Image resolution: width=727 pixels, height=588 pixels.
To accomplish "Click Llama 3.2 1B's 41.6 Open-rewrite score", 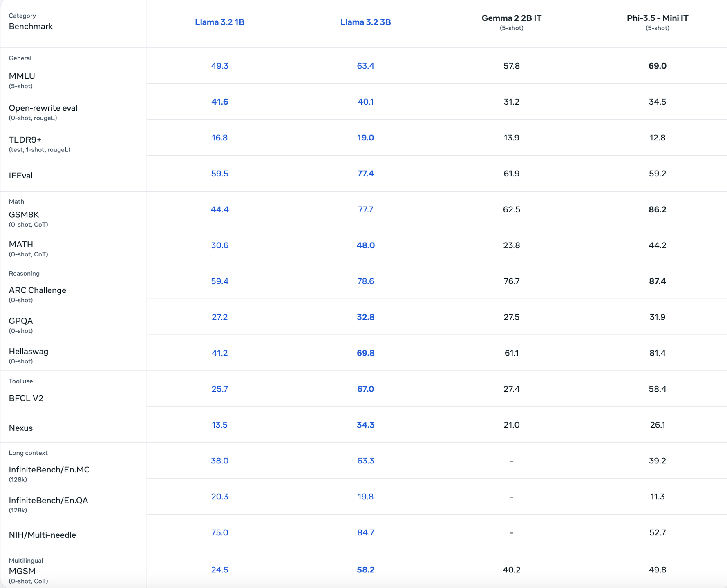I will coord(219,102).
